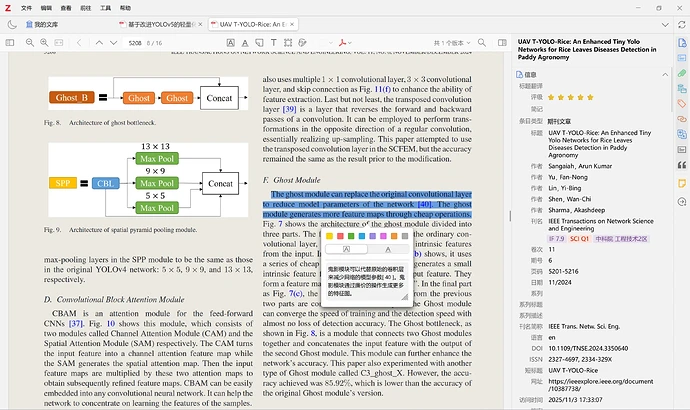Viewport: 690px width, 410px height.
Task: Close the 基于改进YOLOv5 tab
Action: (200, 24)
